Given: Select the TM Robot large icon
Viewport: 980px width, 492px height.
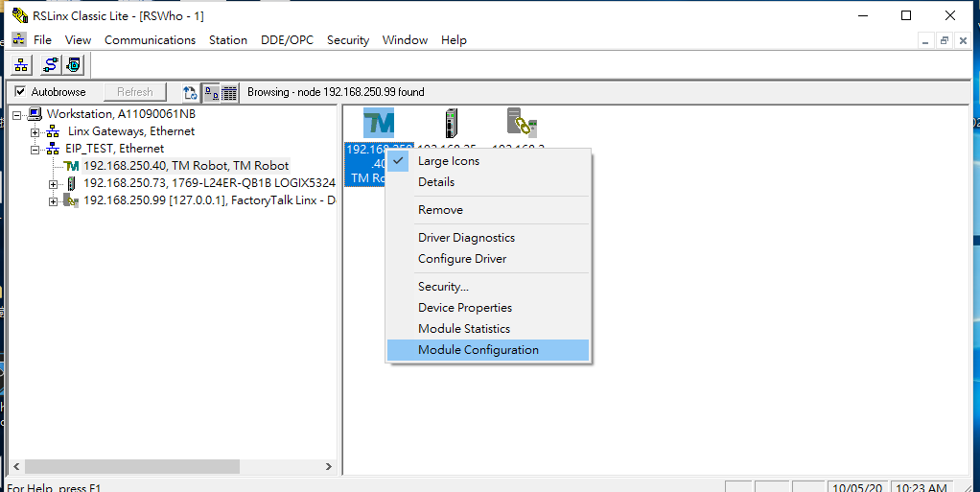Looking at the screenshot, I should click(379, 123).
